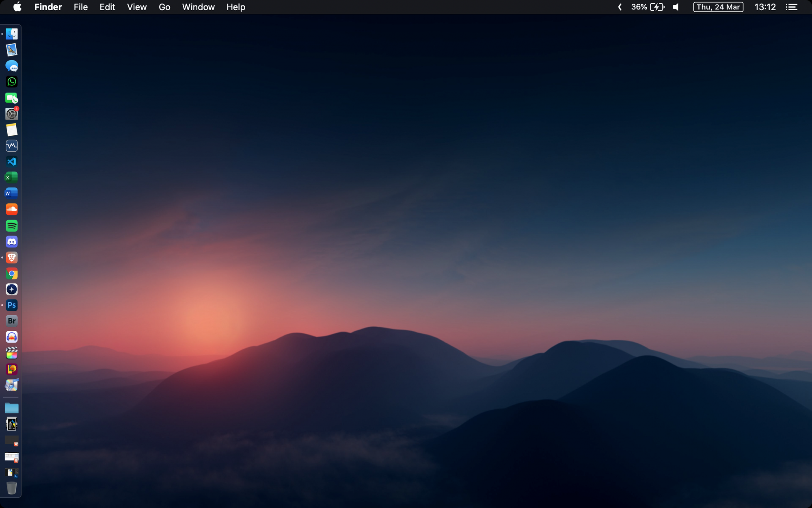Screen dimensions: 812x508
Task: Open the notification list icon
Action: 791,7
